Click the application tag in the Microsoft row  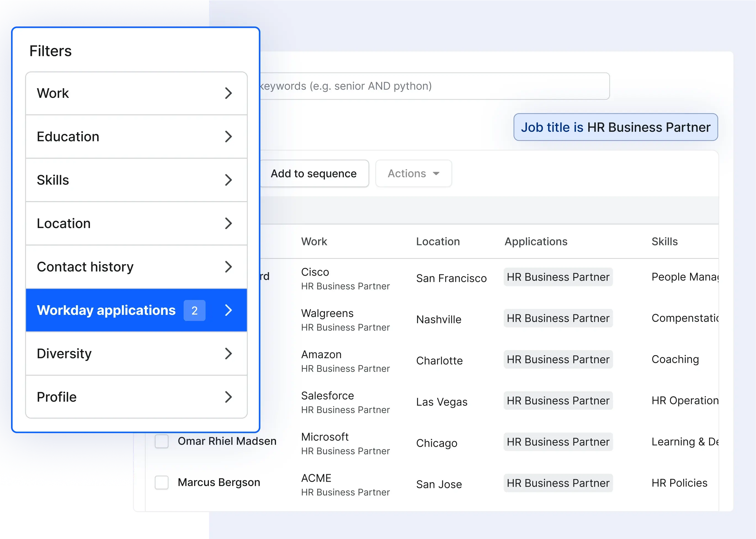(558, 442)
